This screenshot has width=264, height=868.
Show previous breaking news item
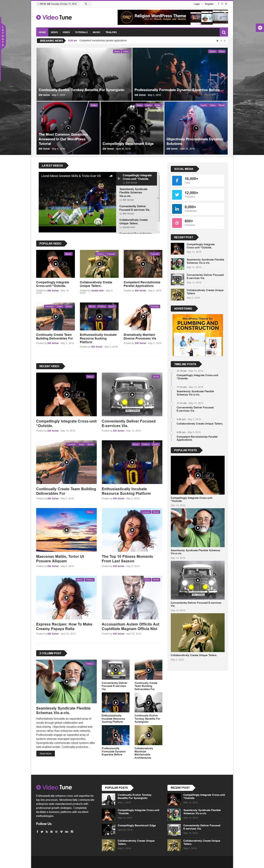pos(221,41)
